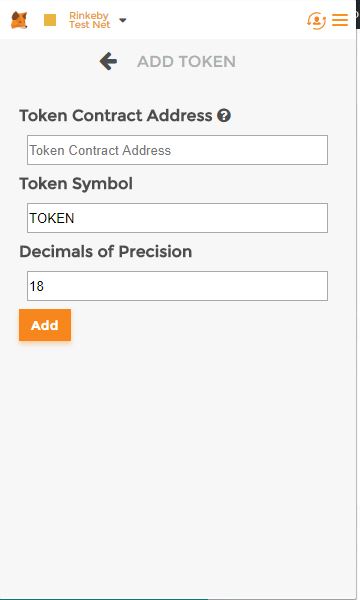360x600 pixels.
Task: Open the hamburger menu
Action: pyautogui.click(x=340, y=20)
